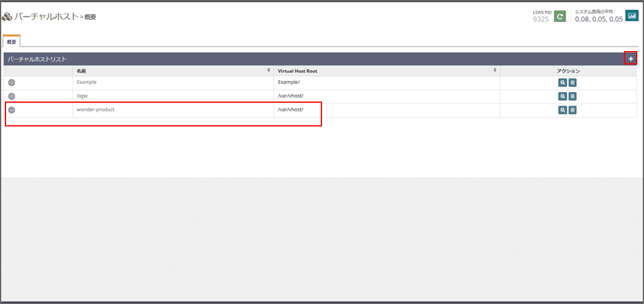Open the Example virtual host name link

point(86,82)
